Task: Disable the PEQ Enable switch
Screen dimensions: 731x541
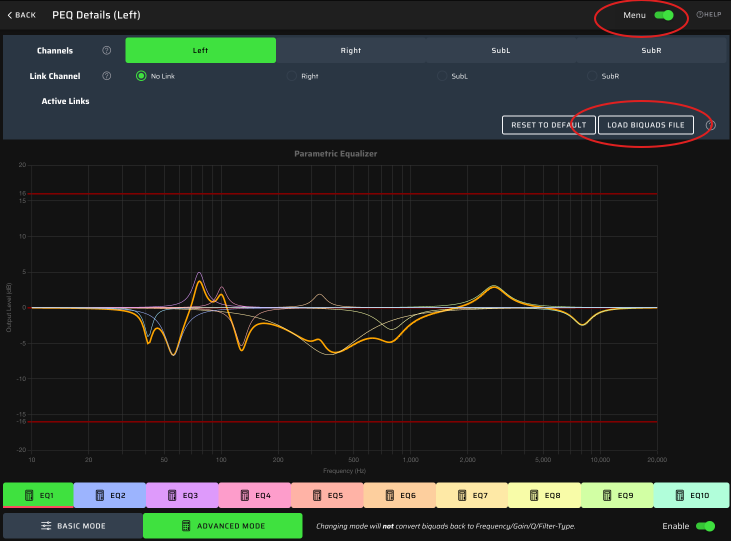Action: 705,526
